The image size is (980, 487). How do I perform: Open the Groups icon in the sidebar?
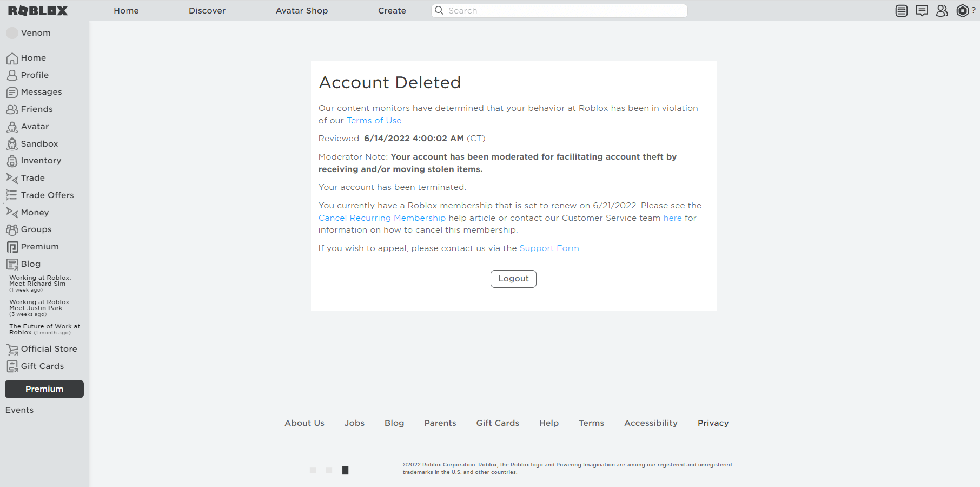12,230
